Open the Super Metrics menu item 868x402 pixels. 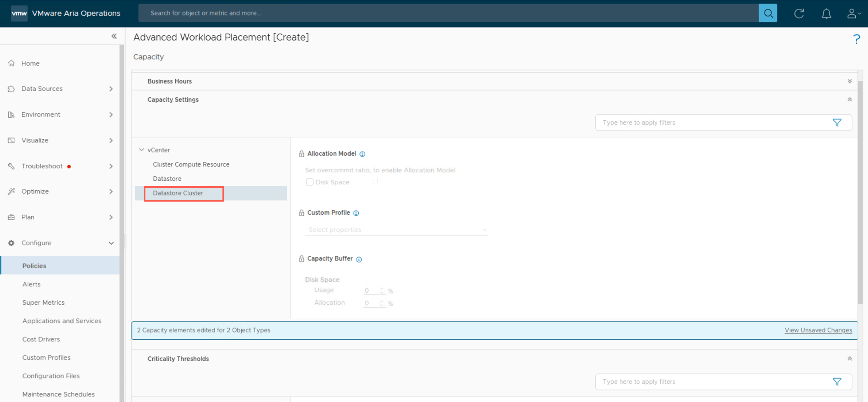click(43, 302)
